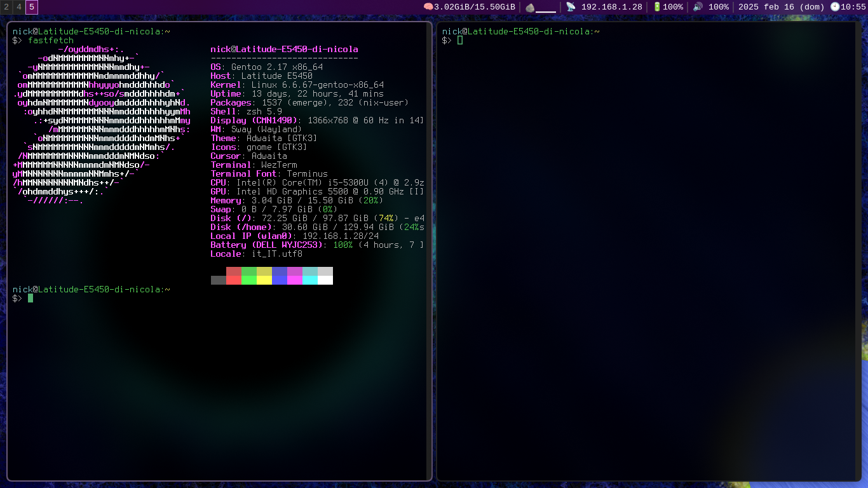Click the clock icon beside 10:55
Image resolution: width=868 pixels, height=488 pixels.
pyautogui.click(x=835, y=7)
